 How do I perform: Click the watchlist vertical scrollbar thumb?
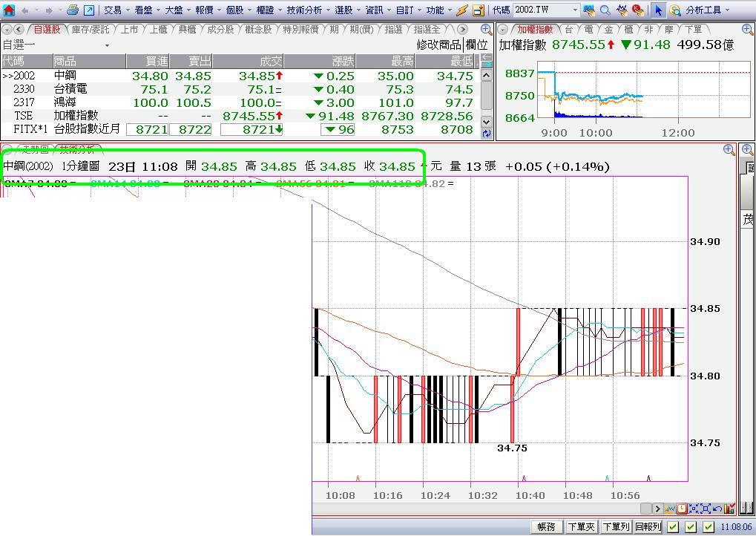tap(487, 96)
